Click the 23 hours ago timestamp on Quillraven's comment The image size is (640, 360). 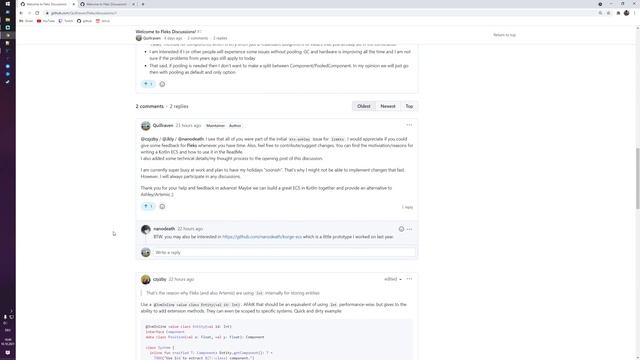pyautogui.click(x=189, y=126)
